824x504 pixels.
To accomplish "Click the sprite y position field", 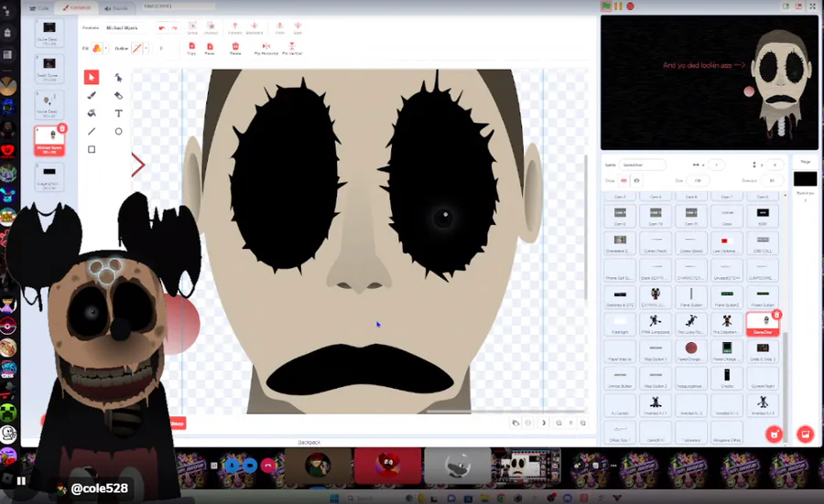I will tap(775, 165).
